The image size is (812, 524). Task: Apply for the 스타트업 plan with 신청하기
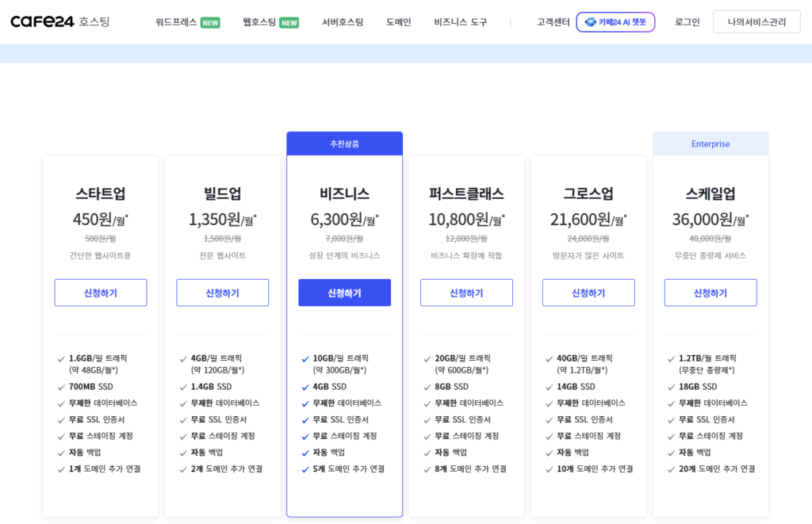[x=101, y=293]
